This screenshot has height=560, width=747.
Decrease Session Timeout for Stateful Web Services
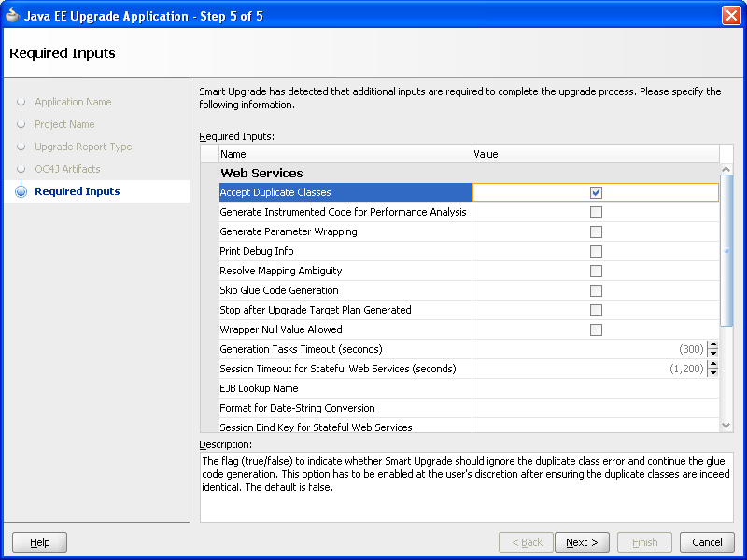712,372
